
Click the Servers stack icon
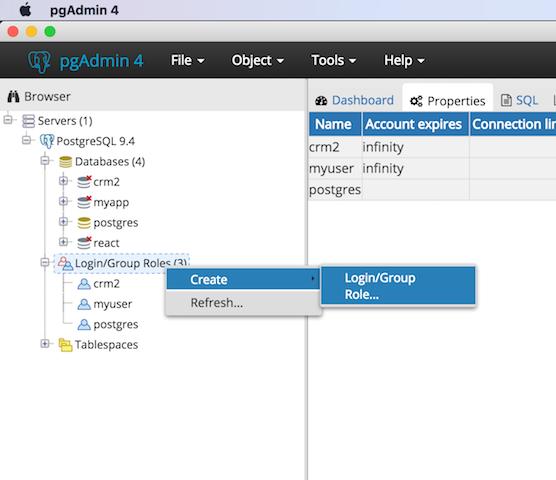pyautogui.click(x=28, y=121)
